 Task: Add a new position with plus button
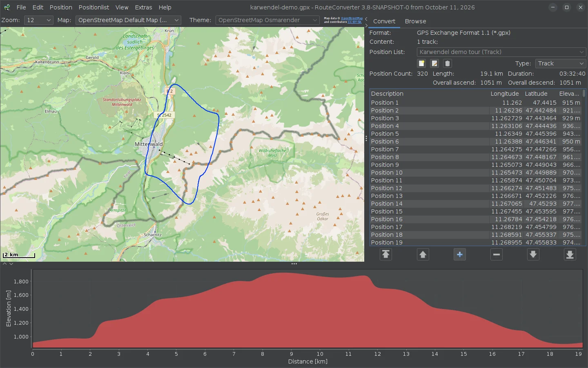click(459, 254)
